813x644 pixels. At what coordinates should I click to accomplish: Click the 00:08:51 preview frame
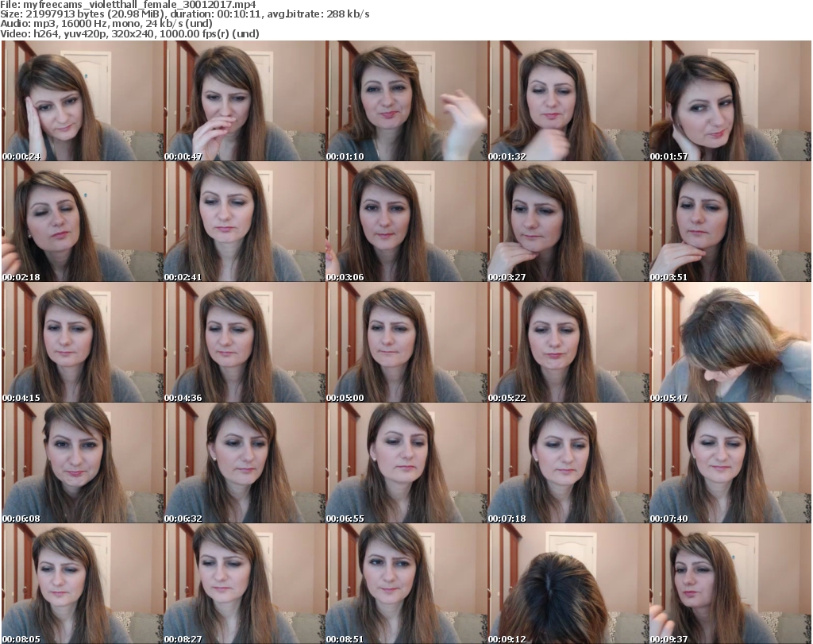coord(406,584)
